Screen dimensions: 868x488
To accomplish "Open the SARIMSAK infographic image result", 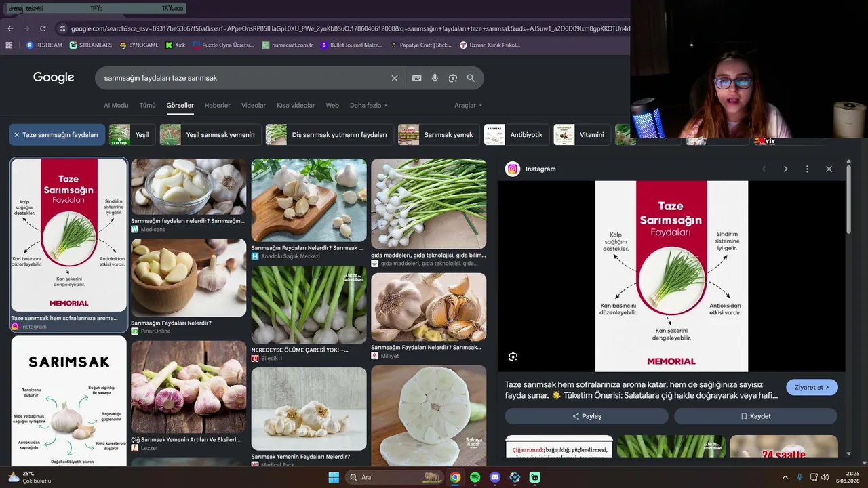I will pyautogui.click(x=68, y=401).
